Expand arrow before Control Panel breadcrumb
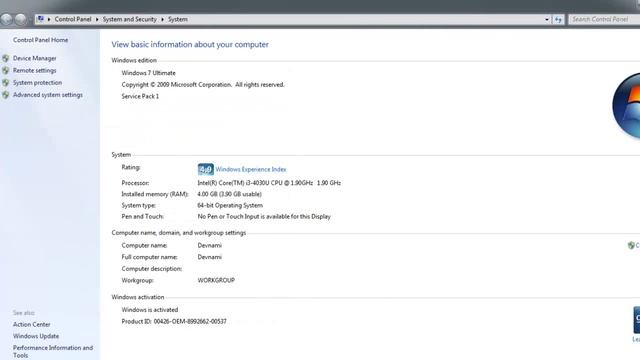 coord(49,19)
